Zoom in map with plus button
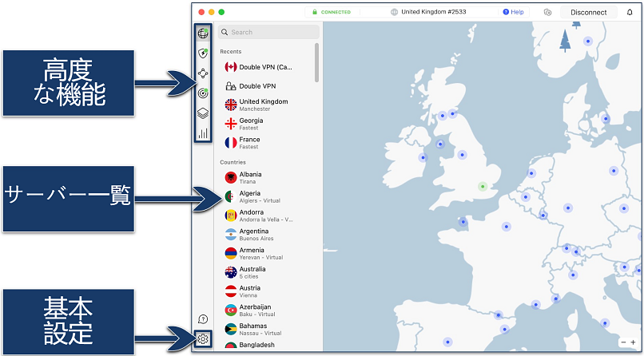The height and width of the screenshot is (356, 644). pos(633,342)
